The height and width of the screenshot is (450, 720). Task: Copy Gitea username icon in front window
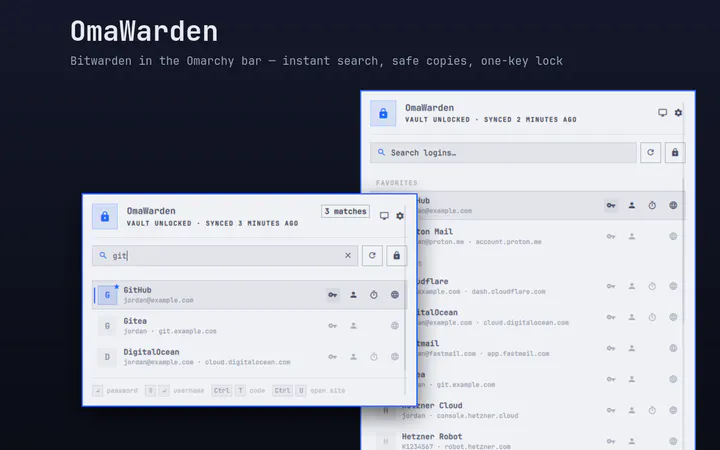[x=353, y=326]
